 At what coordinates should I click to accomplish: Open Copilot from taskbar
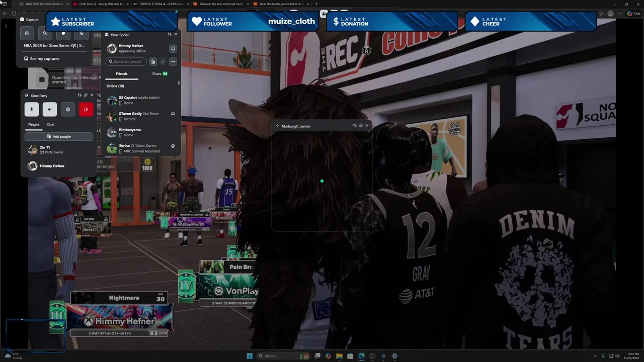328,356
